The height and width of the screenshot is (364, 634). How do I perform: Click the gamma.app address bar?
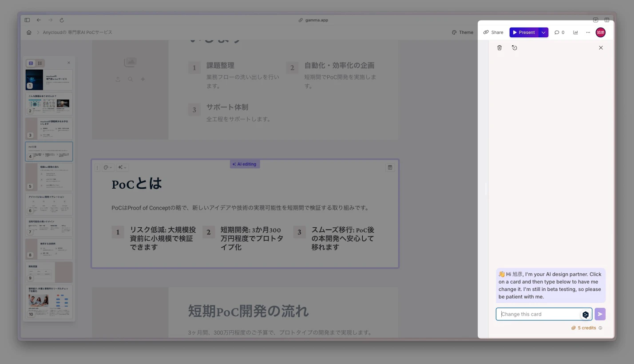[313, 20]
